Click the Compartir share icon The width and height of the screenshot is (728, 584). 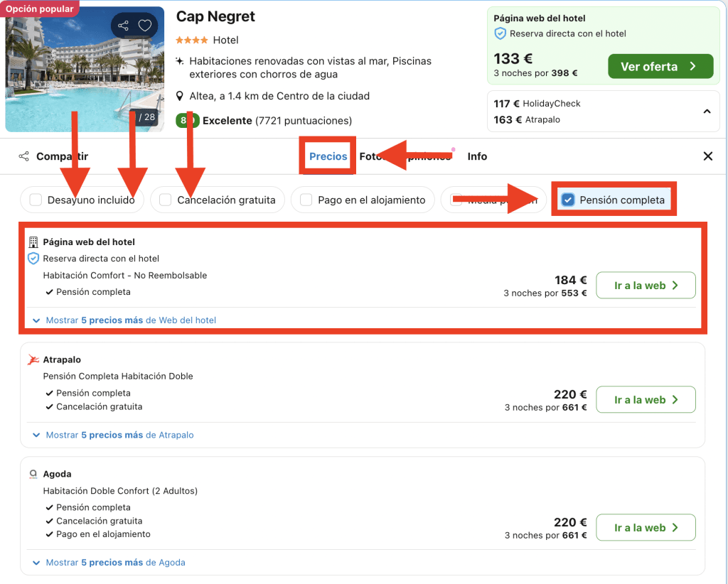point(24,156)
